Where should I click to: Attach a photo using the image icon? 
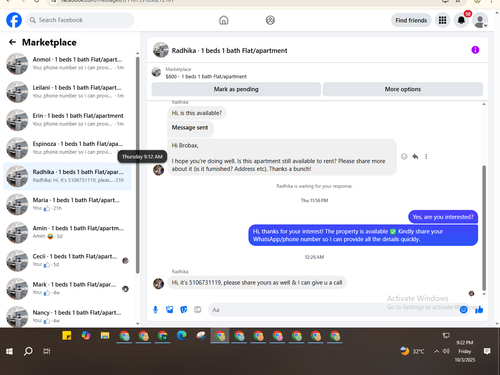(x=170, y=310)
